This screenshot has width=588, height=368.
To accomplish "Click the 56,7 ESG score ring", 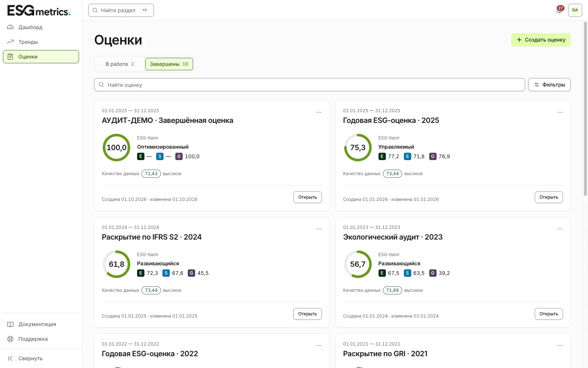I will tap(358, 264).
